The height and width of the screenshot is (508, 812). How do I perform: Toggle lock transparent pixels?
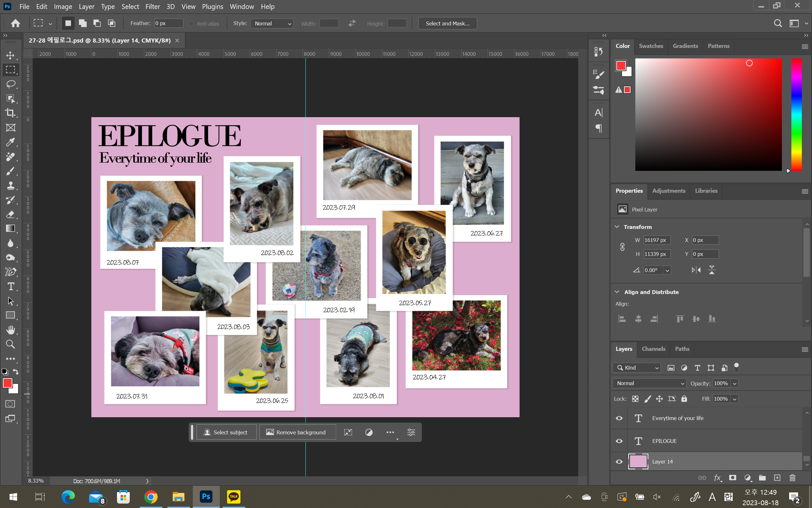pos(635,399)
